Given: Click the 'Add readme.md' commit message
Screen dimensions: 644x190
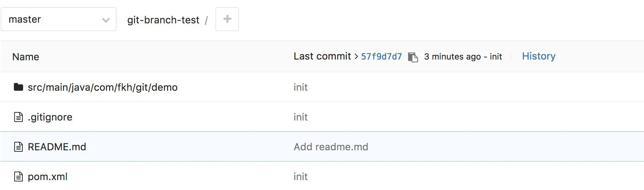Looking at the screenshot, I should 331,147.
